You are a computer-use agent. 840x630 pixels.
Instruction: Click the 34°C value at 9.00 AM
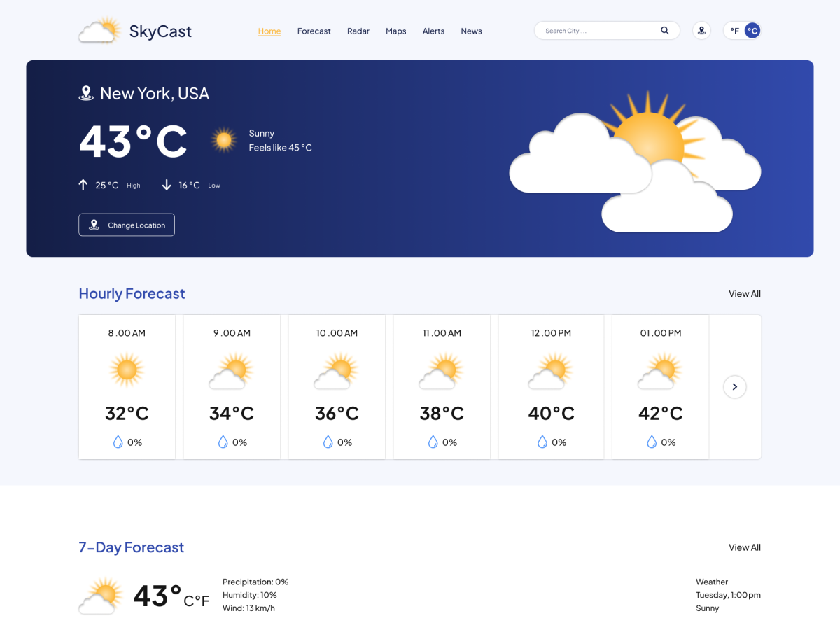[x=232, y=413]
